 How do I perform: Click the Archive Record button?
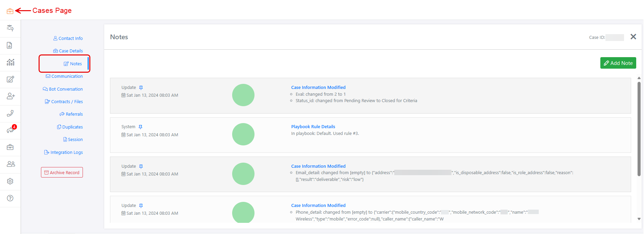pos(62,172)
